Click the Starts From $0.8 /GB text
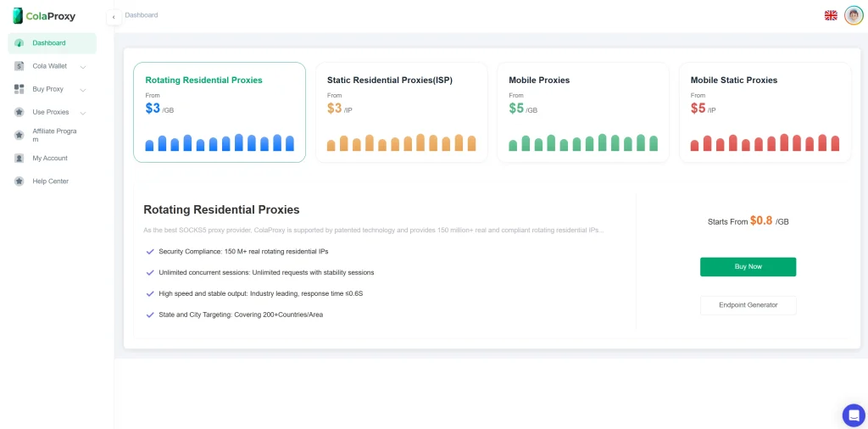This screenshot has width=868, height=429. (748, 221)
